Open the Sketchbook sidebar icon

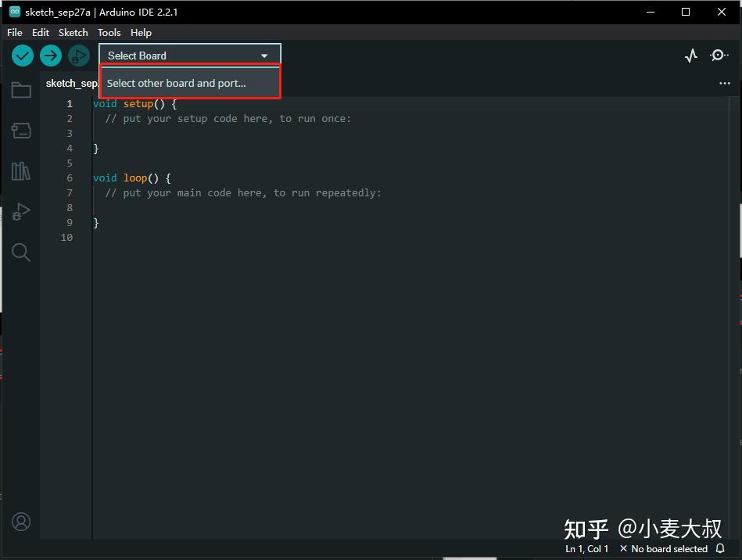click(x=20, y=89)
